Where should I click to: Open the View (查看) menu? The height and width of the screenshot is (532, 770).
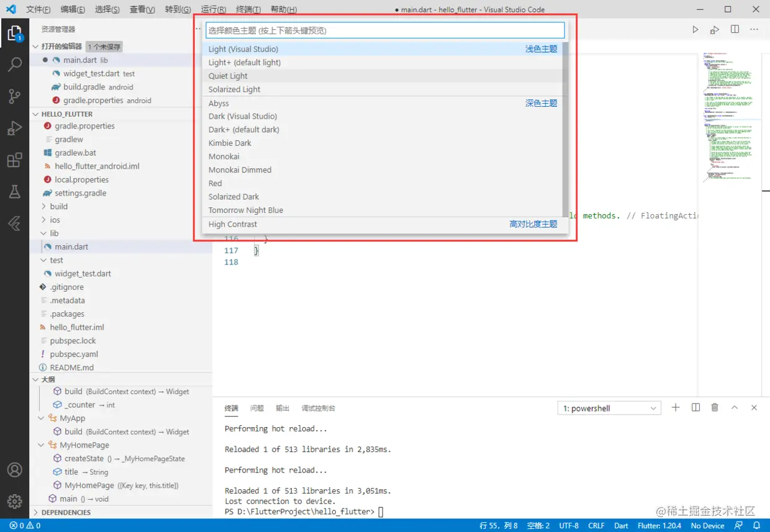tap(142, 10)
